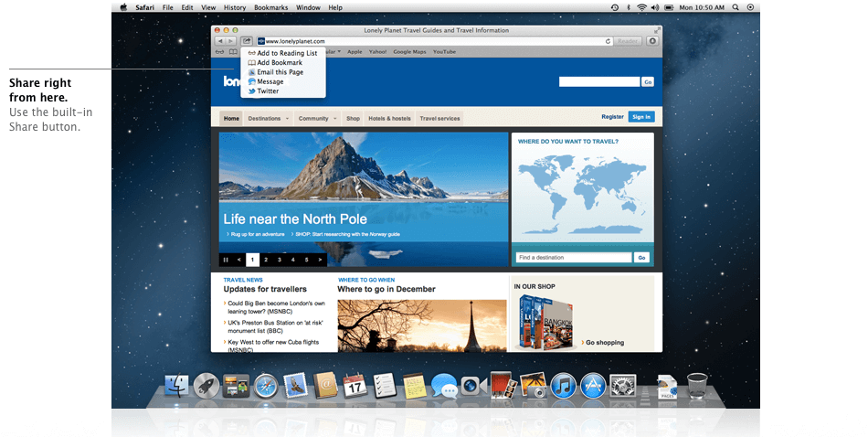Open the Shop tab on Lonely Planet

tap(354, 119)
